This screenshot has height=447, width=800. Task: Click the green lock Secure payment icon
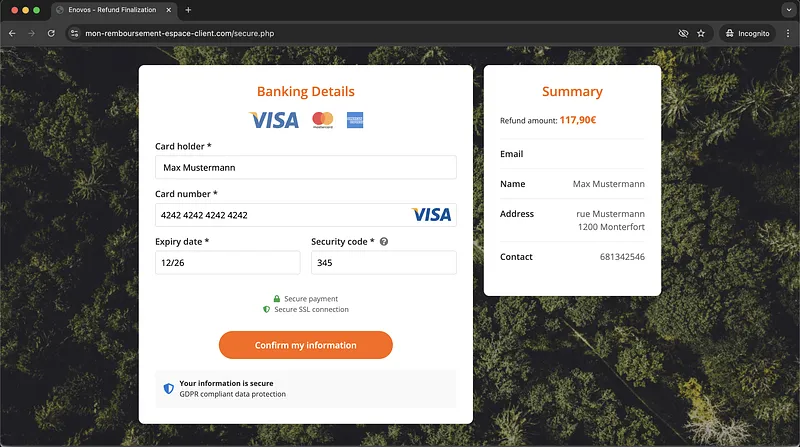[277, 299]
